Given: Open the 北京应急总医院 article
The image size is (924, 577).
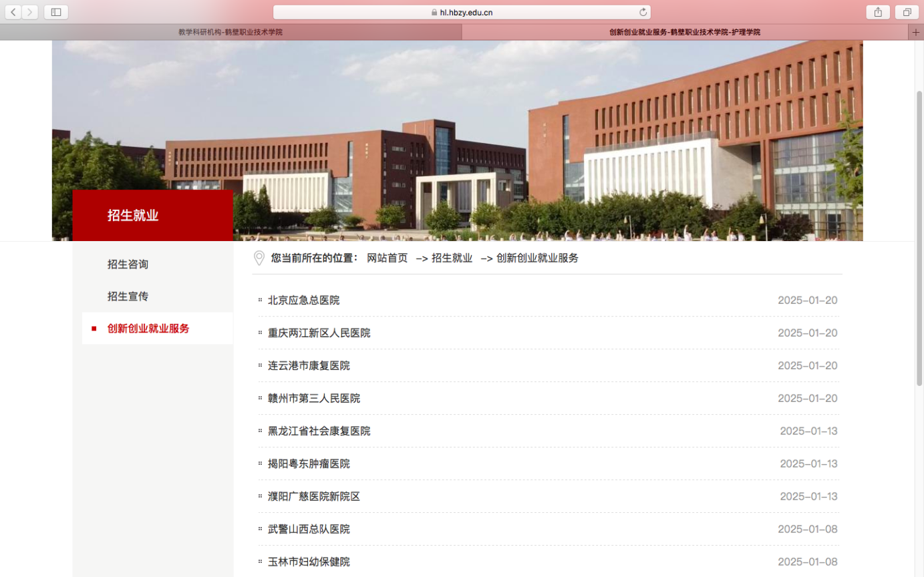Looking at the screenshot, I should (x=303, y=301).
